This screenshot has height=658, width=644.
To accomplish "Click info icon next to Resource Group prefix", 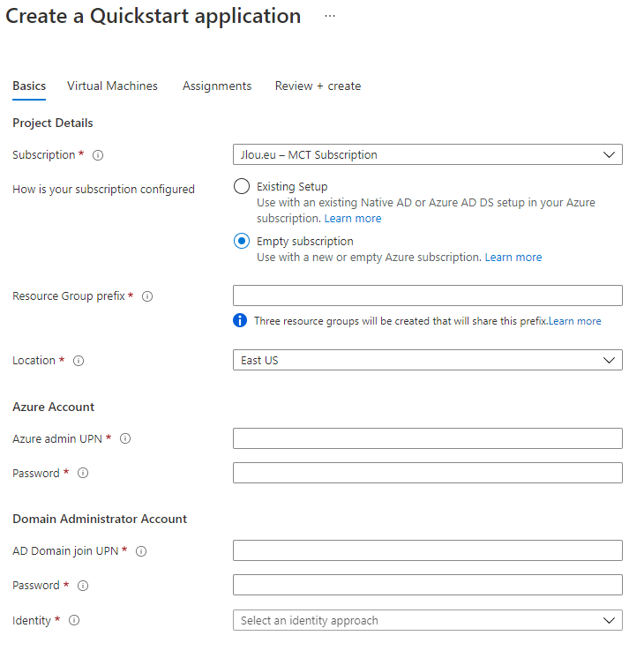I will click(147, 296).
